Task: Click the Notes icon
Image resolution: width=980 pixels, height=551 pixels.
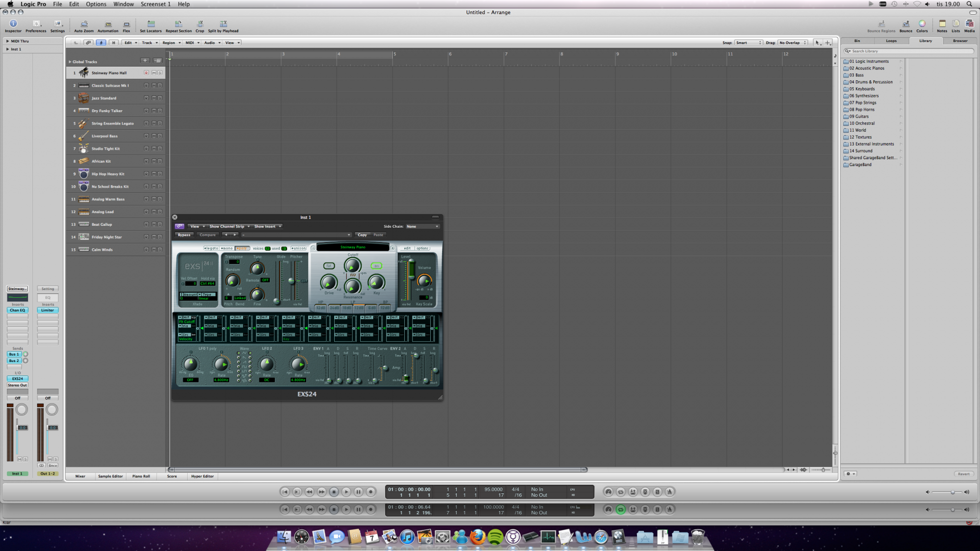Action: coord(942,24)
